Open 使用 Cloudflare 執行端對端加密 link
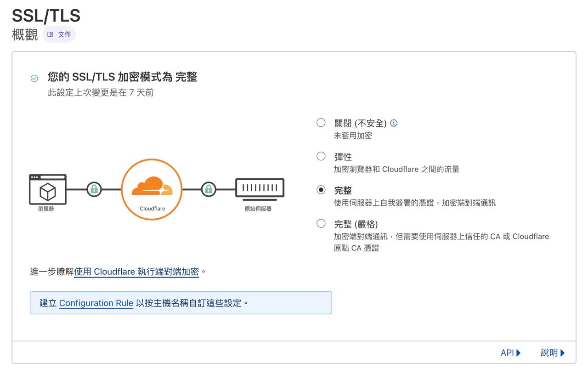 click(x=136, y=272)
